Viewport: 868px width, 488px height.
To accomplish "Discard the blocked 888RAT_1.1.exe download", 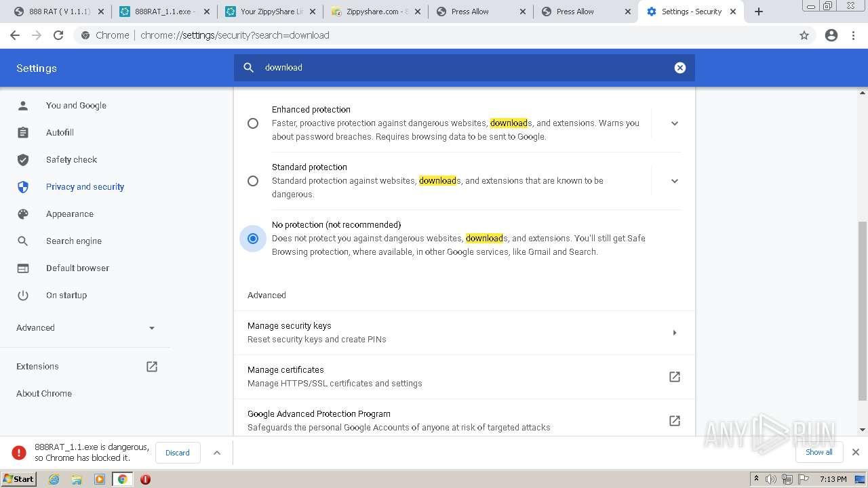I will (178, 453).
